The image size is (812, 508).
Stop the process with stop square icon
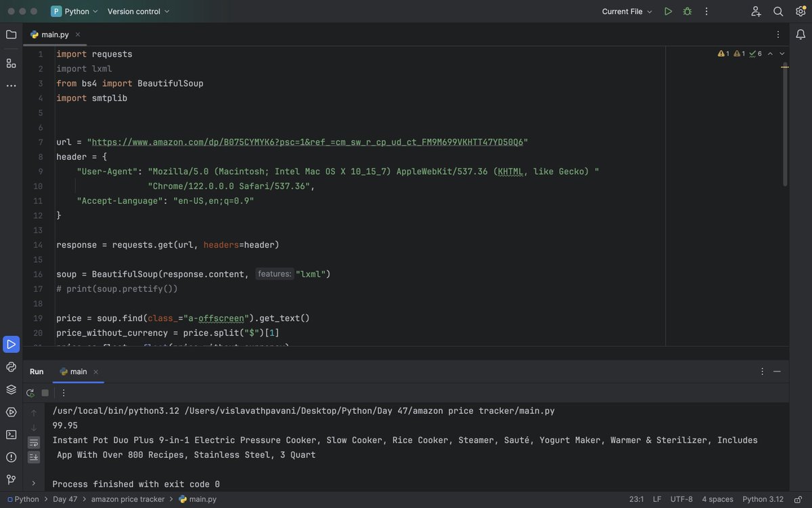click(x=45, y=393)
